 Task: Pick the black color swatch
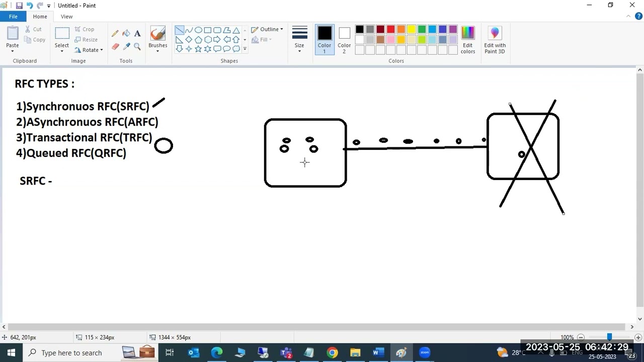pyautogui.click(x=359, y=30)
